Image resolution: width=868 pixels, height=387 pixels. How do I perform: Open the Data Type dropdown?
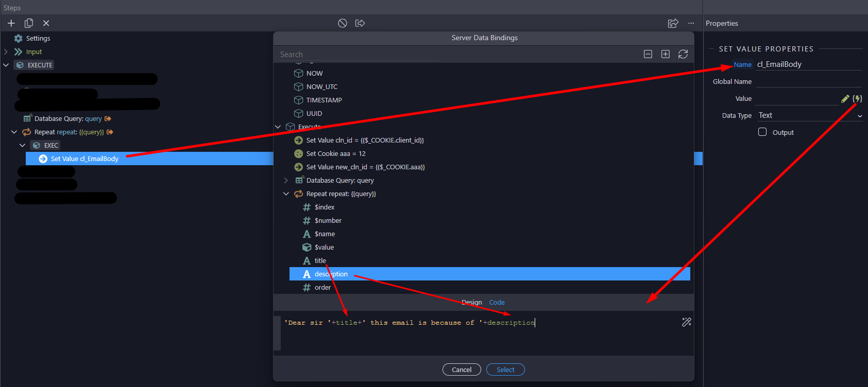point(809,115)
